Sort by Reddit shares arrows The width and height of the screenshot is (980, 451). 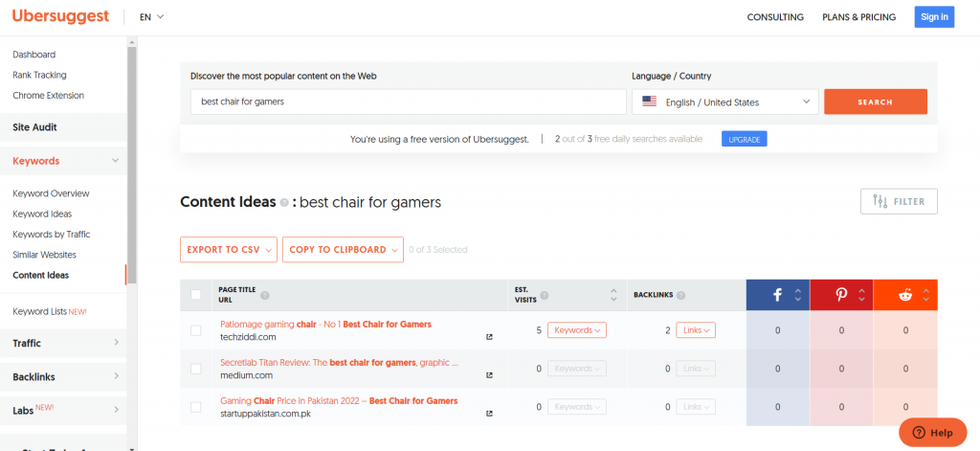925,295
